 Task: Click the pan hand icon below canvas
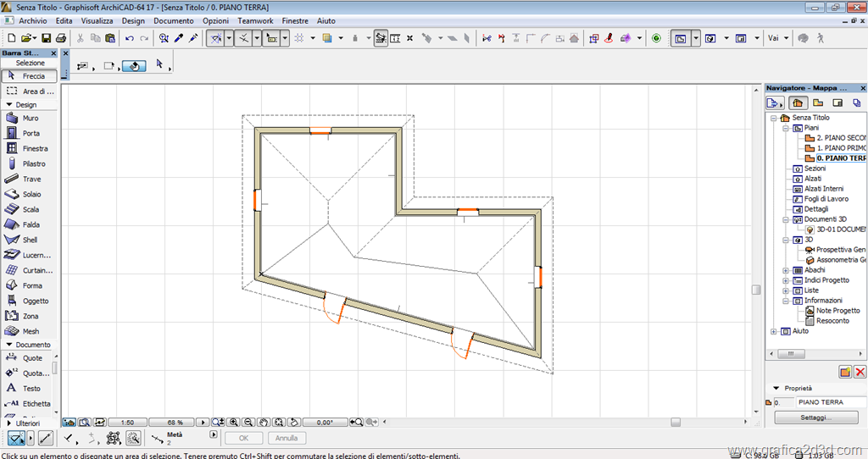point(264,422)
